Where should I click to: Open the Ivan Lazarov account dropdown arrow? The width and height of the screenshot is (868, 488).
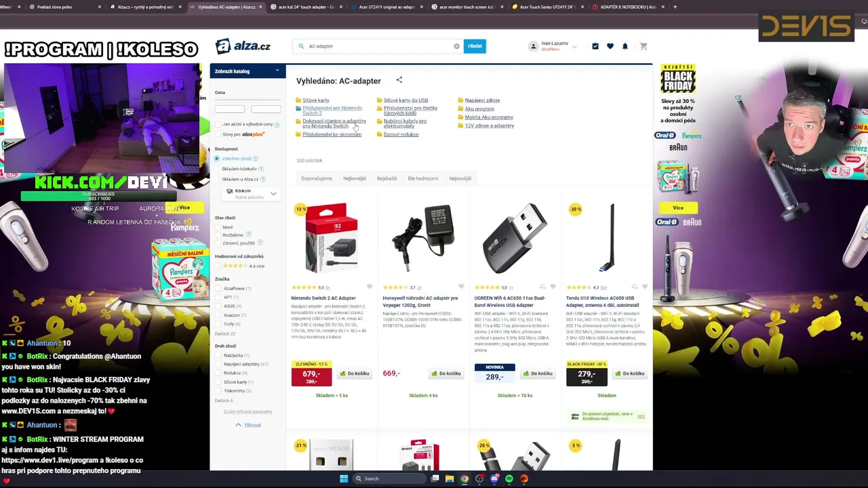(x=574, y=47)
